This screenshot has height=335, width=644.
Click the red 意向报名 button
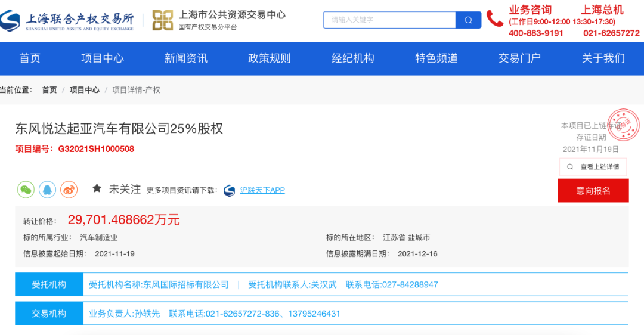click(593, 191)
